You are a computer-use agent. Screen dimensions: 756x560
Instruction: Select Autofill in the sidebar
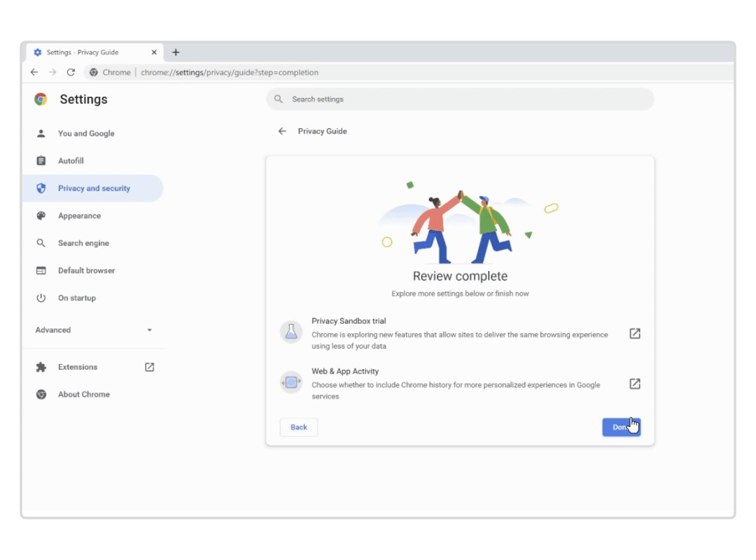click(71, 161)
